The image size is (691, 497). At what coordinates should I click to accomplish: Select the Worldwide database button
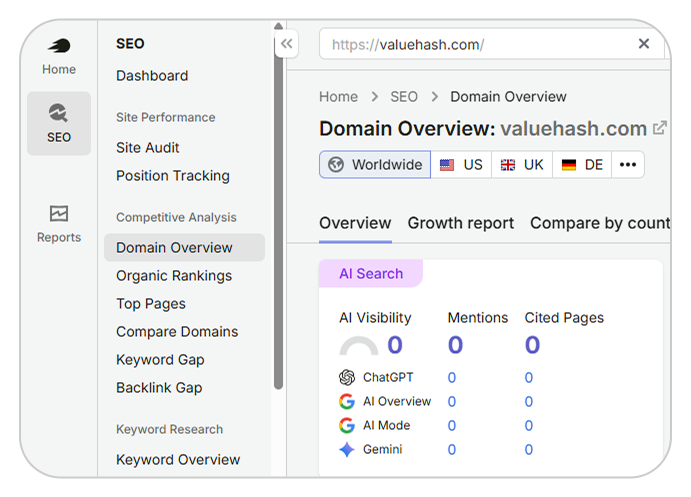click(375, 164)
